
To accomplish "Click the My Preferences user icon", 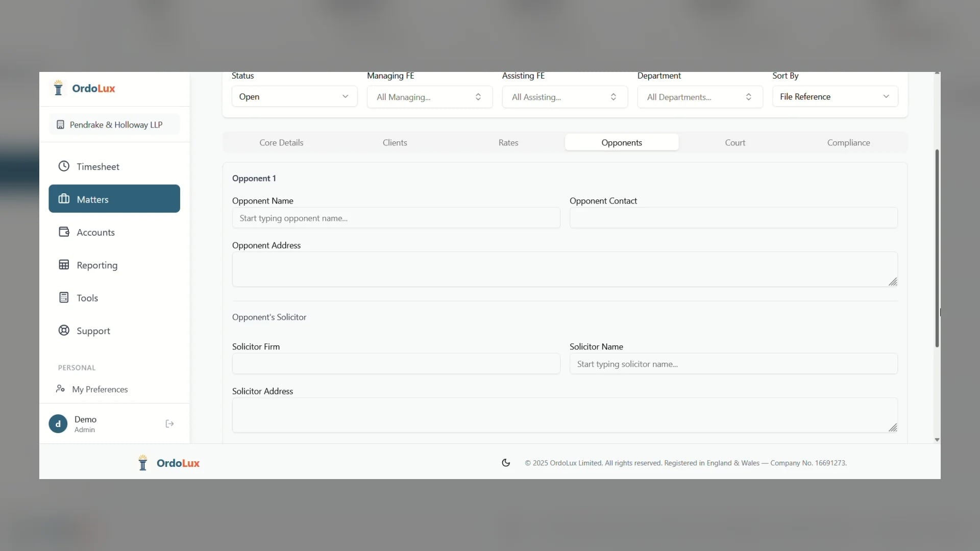I will point(60,389).
